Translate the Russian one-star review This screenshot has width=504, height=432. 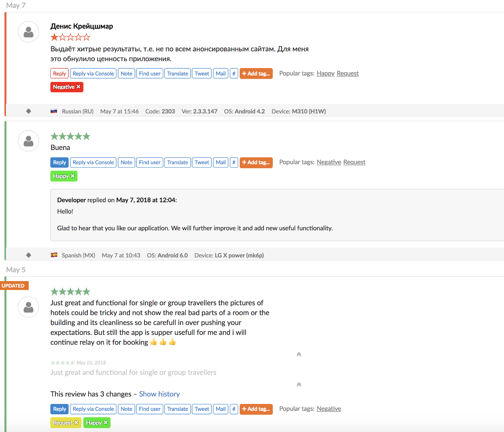click(177, 73)
